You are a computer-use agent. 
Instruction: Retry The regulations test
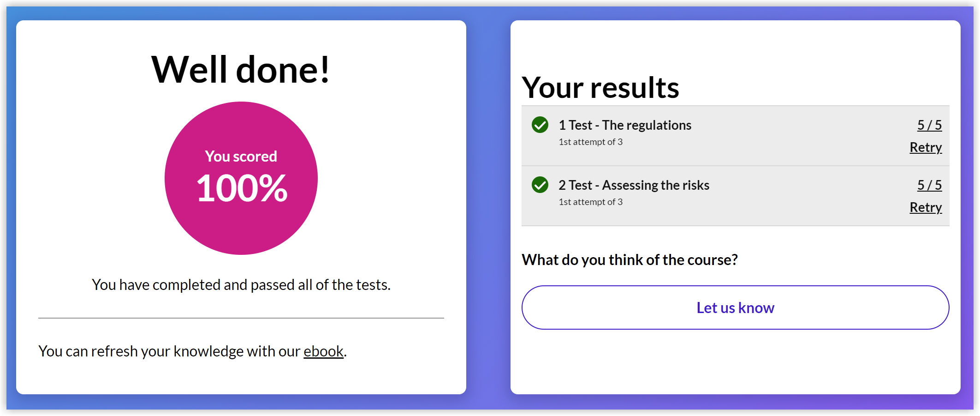point(925,147)
